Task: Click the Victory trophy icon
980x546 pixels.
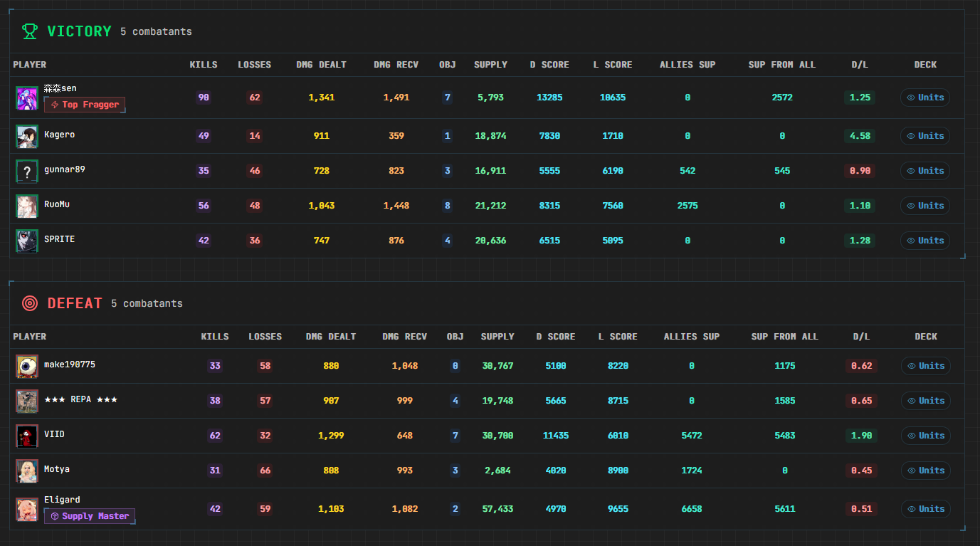Action: click(x=29, y=31)
